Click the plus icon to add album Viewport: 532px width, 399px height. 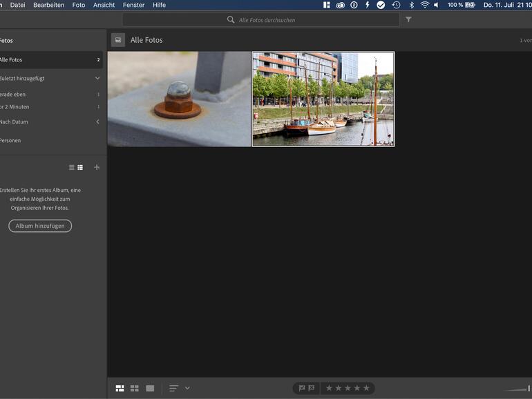pos(97,167)
